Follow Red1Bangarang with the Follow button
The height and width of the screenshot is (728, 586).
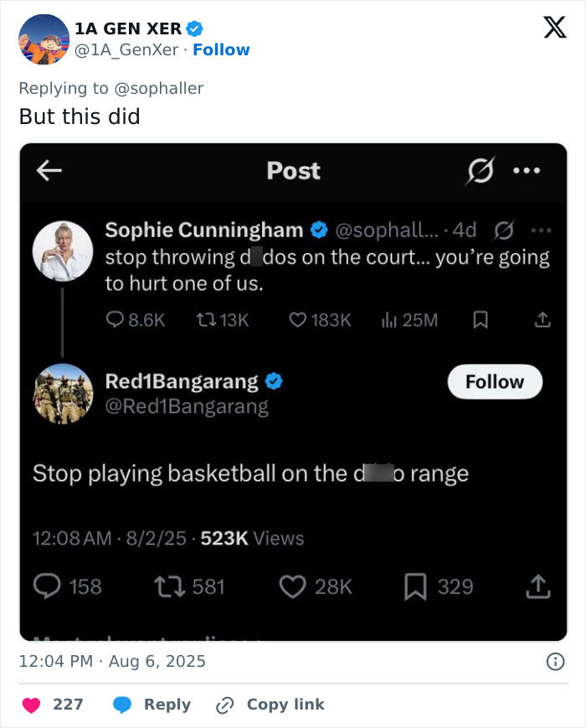(494, 382)
